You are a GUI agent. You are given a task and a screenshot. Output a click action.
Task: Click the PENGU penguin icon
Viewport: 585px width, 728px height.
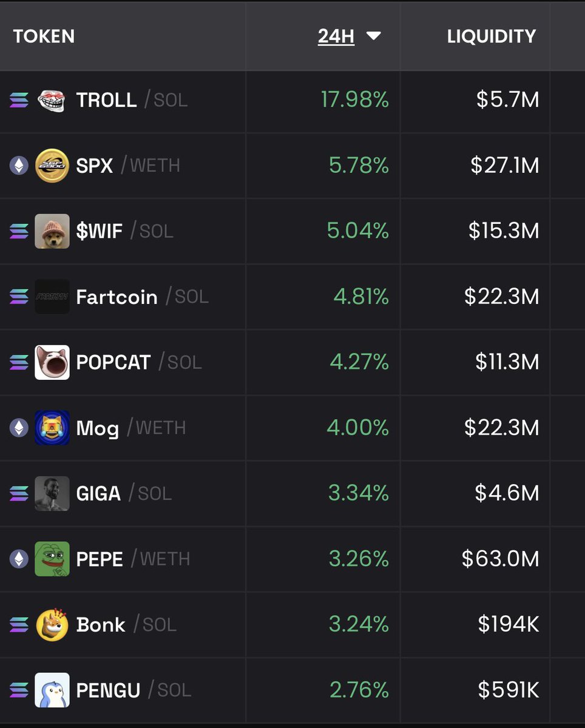(52, 690)
